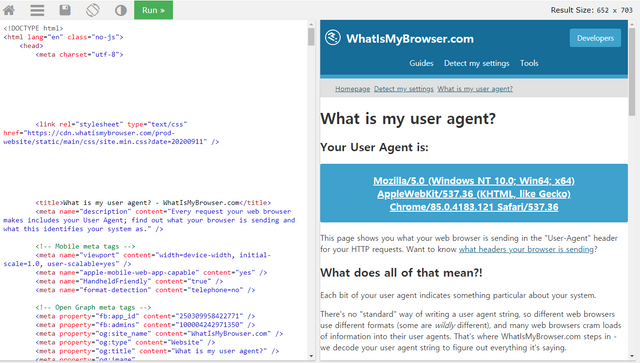Click the apple-mobile-web-app-capable meta line
This screenshot has height=363, width=640.
point(151,272)
